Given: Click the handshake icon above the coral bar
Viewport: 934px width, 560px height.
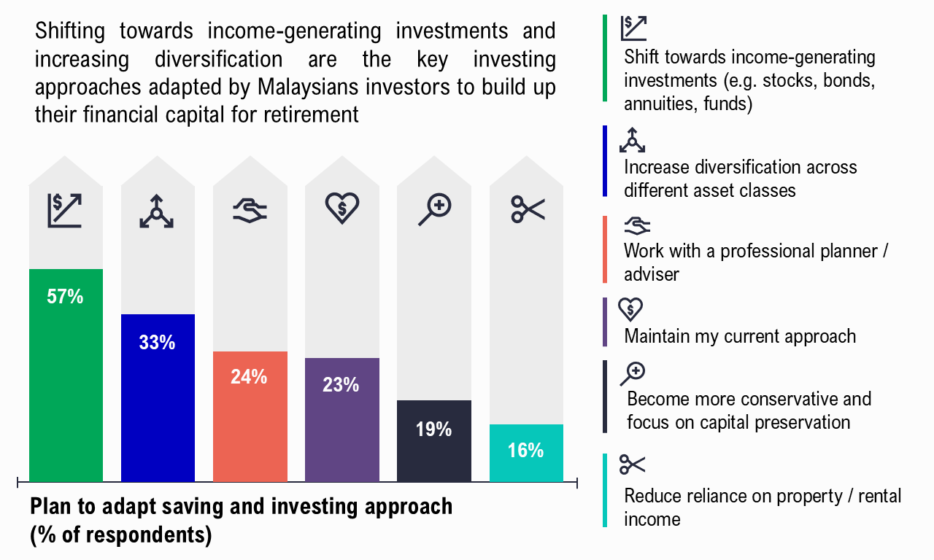Looking at the screenshot, I should point(250,211).
